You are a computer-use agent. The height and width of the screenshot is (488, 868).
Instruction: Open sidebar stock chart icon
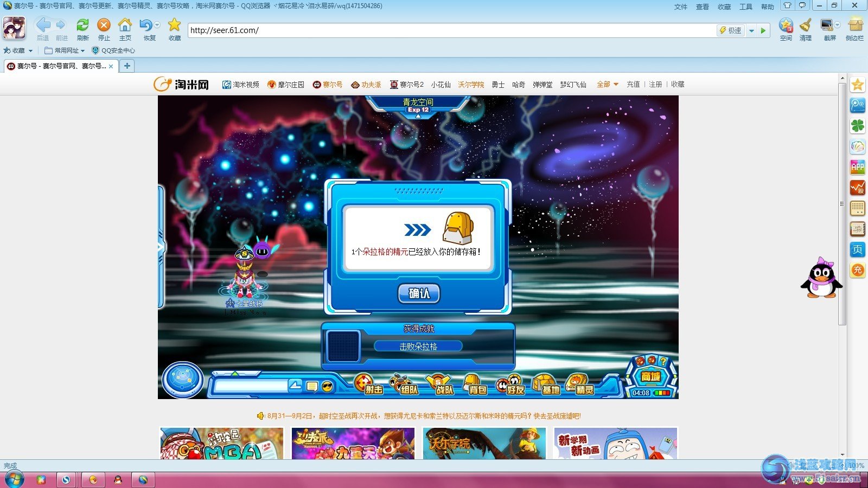(x=858, y=188)
